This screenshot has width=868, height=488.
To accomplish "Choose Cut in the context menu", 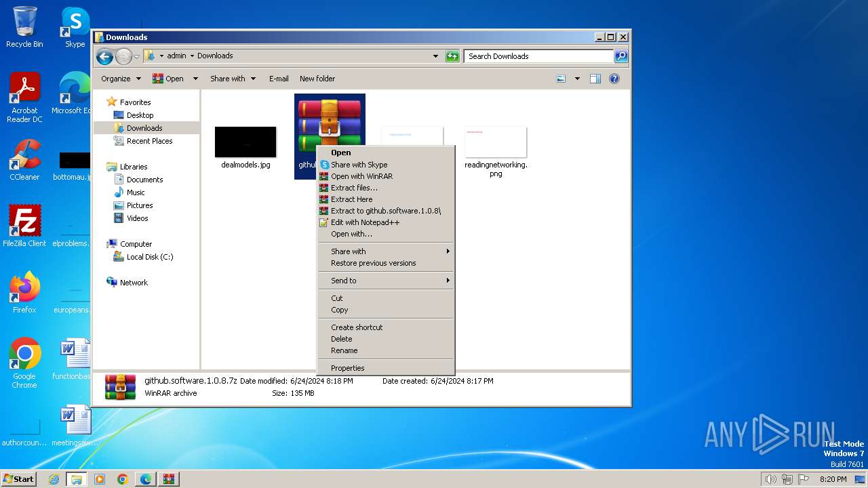I will coord(386,298).
